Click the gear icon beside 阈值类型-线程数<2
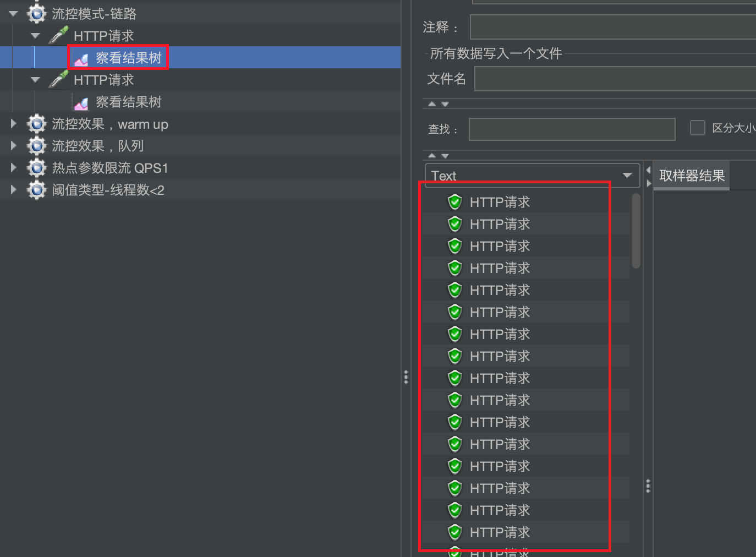The image size is (756, 557). [37, 190]
